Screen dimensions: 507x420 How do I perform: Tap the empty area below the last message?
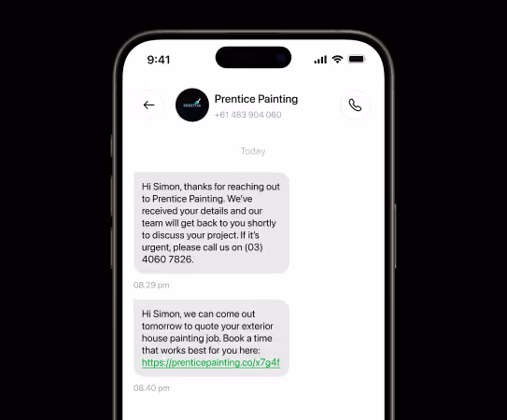(x=253, y=407)
